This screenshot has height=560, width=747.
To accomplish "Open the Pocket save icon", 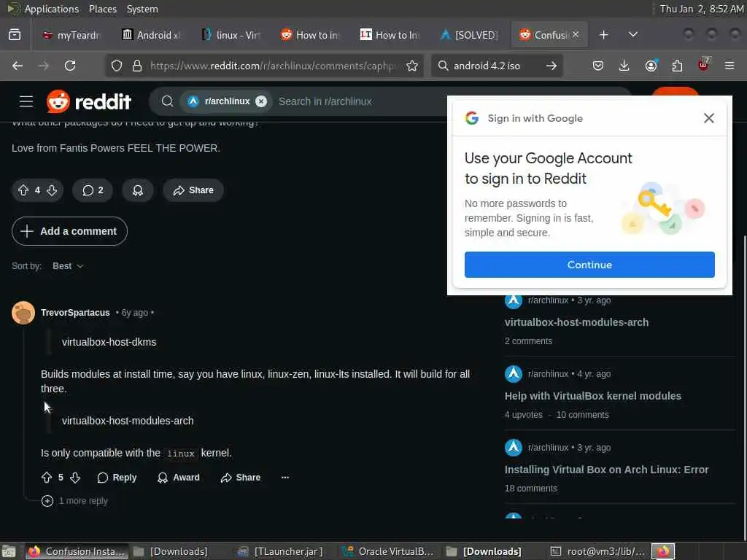I will click(x=598, y=66).
